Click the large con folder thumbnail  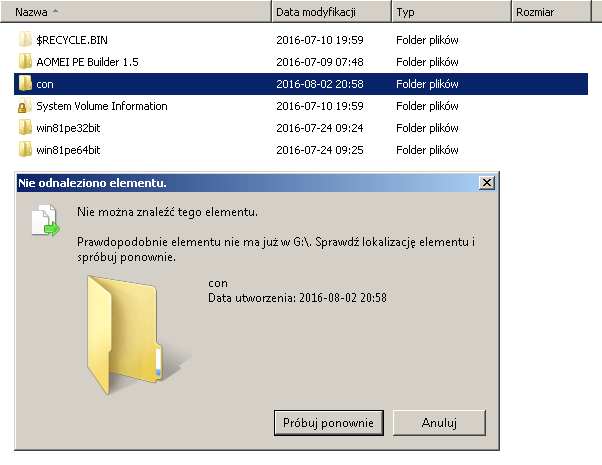134,334
